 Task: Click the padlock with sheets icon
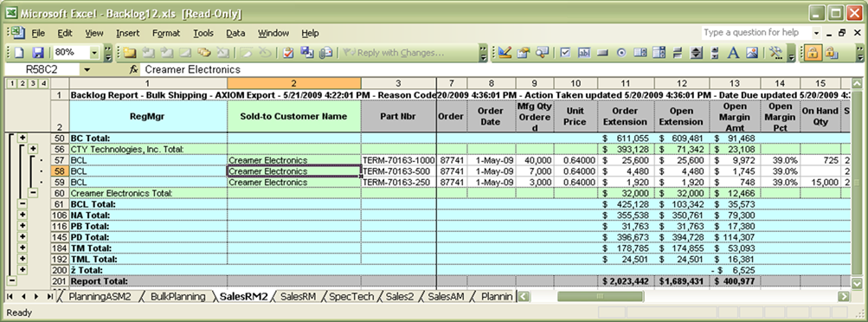(831, 53)
